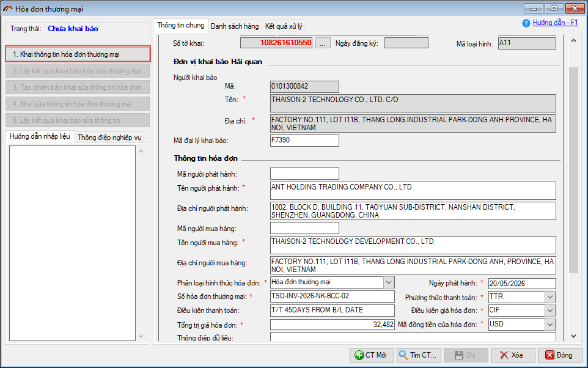Click the magnifier icon on Tìm CT...
The width and height of the screenshot is (588, 368).
pyautogui.click(x=403, y=355)
